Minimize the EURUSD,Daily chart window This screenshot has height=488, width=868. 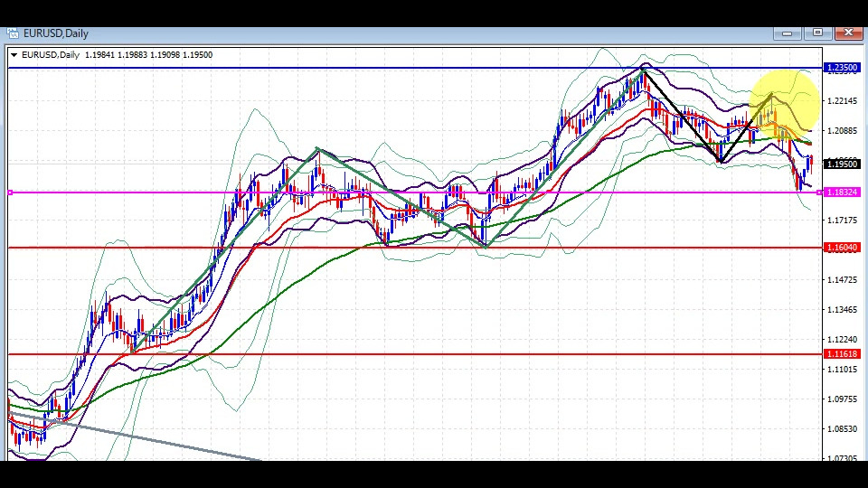pyautogui.click(x=787, y=33)
